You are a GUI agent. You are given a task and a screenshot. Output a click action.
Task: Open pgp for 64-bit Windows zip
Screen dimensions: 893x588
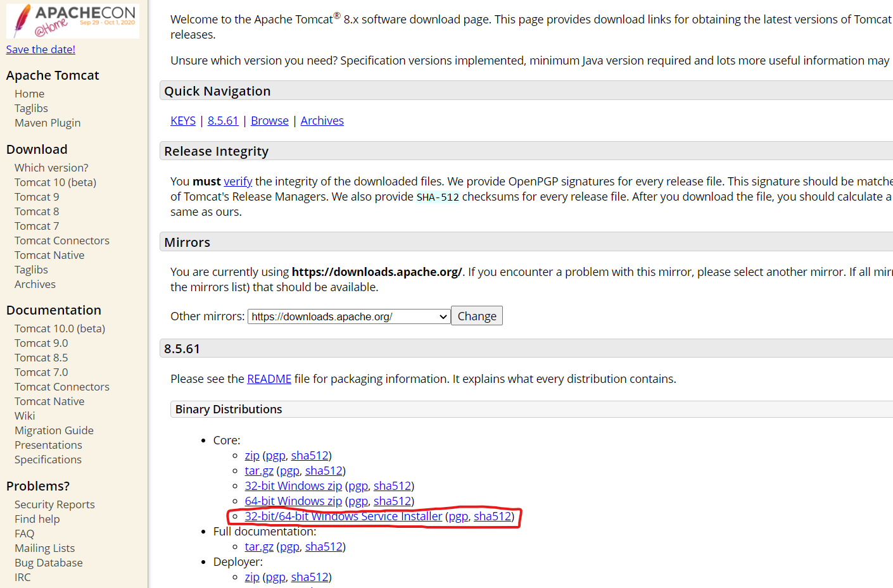tap(358, 501)
